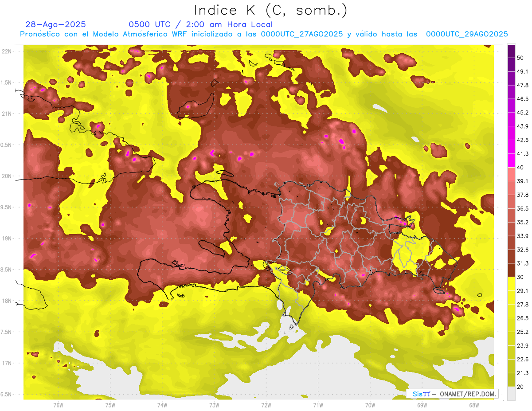Click the colorbar value '43.9'
The height and width of the screenshot is (411, 532).
click(522, 126)
